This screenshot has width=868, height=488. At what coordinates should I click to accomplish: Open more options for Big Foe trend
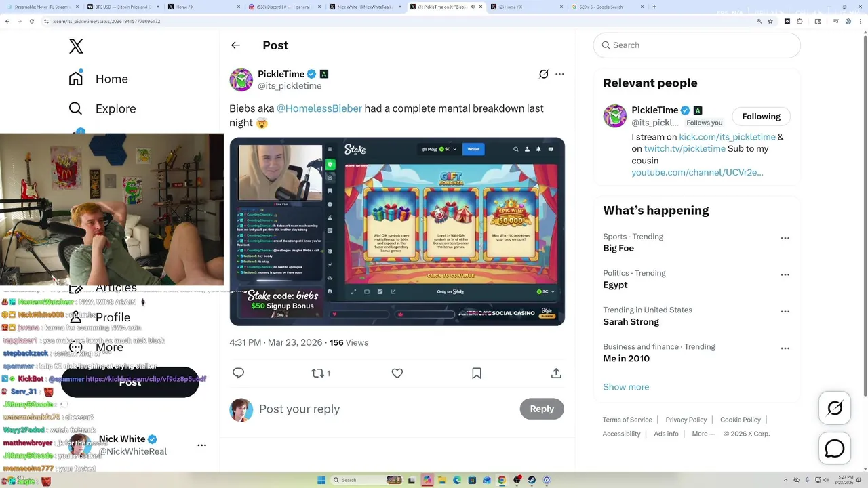click(x=785, y=238)
